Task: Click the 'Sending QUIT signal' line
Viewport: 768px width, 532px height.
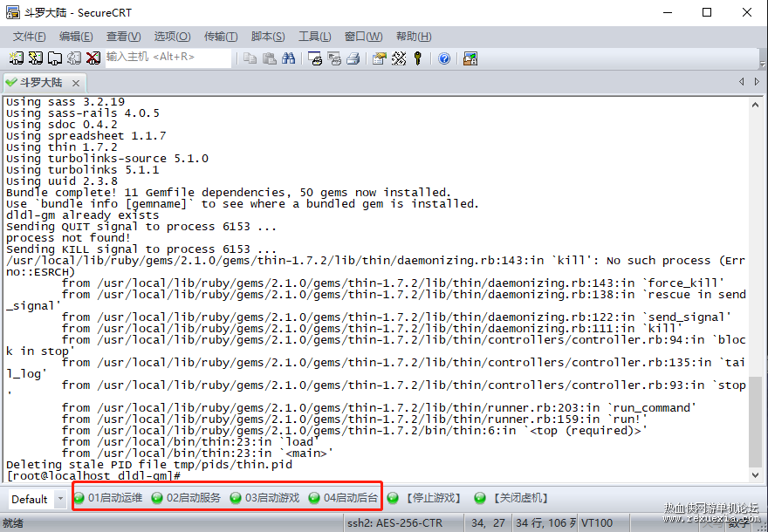Action: [141, 227]
